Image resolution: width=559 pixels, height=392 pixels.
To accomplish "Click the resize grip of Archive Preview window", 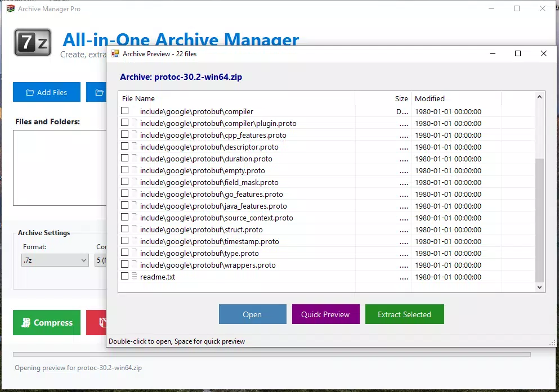I will click(553, 343).
